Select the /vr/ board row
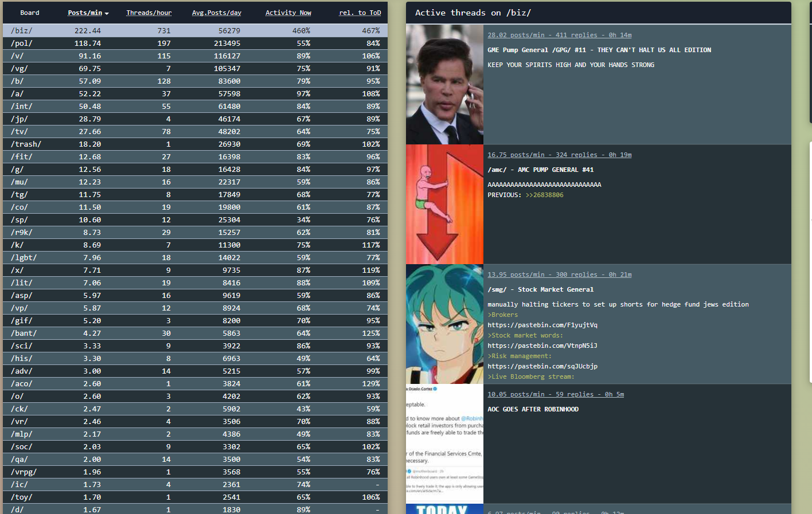This screenshot has height=514, width=812. click(195, 421)
